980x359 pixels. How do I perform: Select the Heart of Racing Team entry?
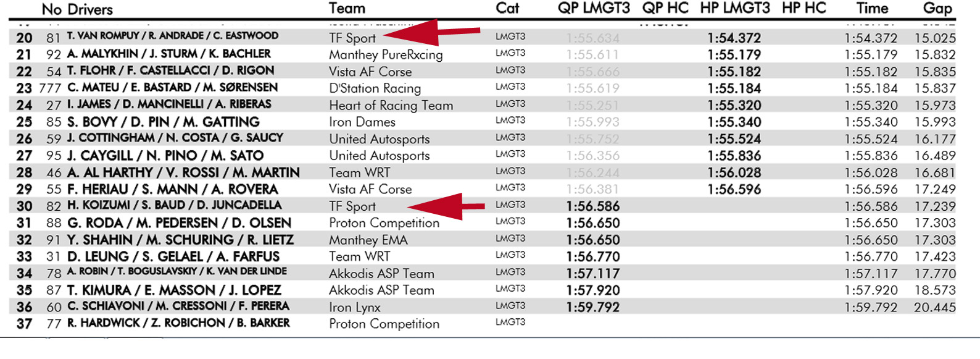coord(391,106)
